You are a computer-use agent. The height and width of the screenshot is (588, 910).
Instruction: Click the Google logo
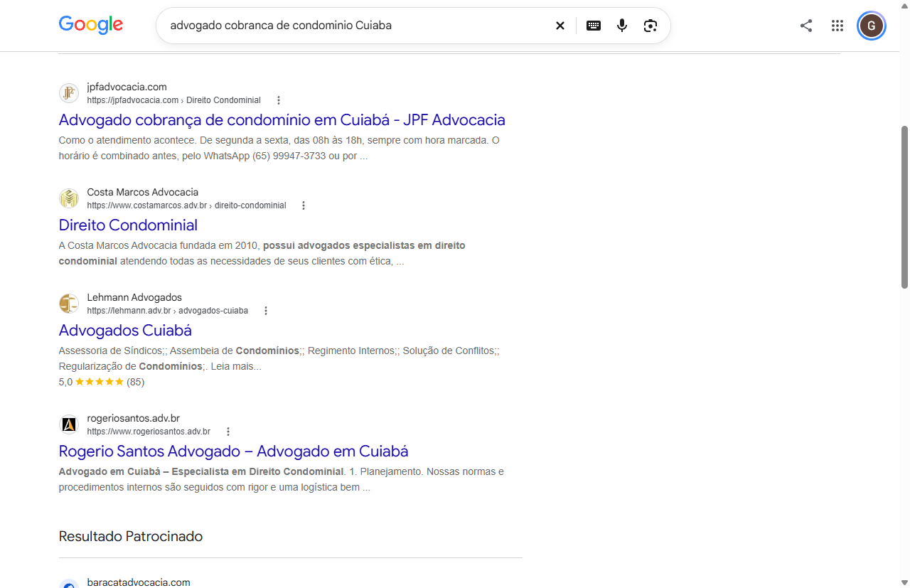(x=90, y=25)
